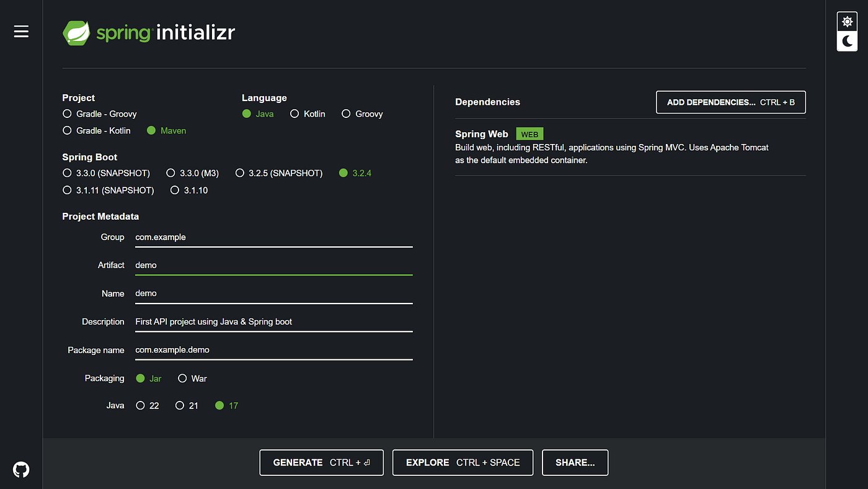Click the SHARE... button

point(575,463)
